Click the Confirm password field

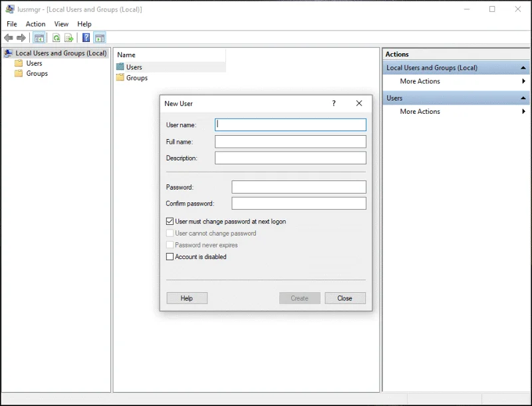click(x=299, y=204)
